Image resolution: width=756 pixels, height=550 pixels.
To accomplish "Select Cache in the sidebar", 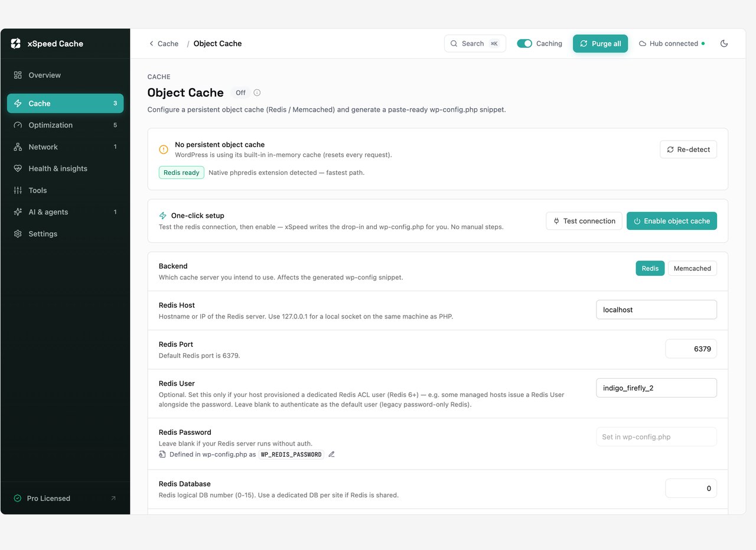I will click(65, 103).
